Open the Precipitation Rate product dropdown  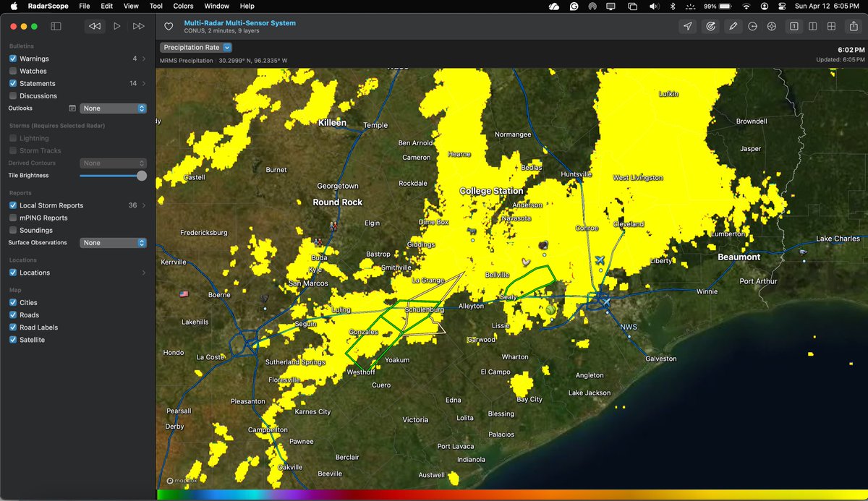(x=196, y=47)
